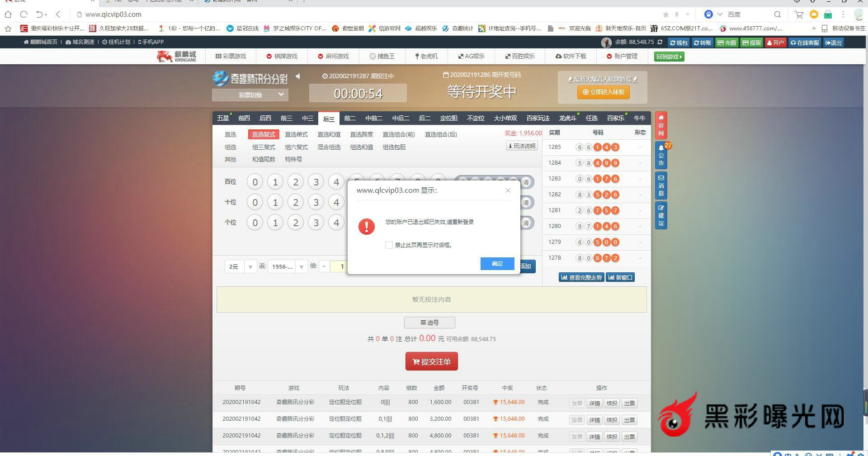Image resolution: width=868 pixels, height=456 pixels.
Task: Close the alert dialog with X
Action: click(x=508, y=190)
